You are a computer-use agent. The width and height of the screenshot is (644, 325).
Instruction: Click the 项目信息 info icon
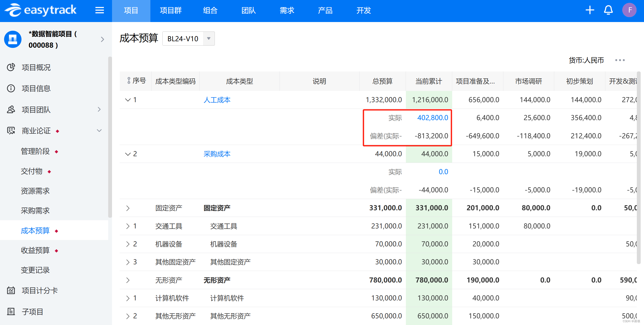(x=11, y=88)
